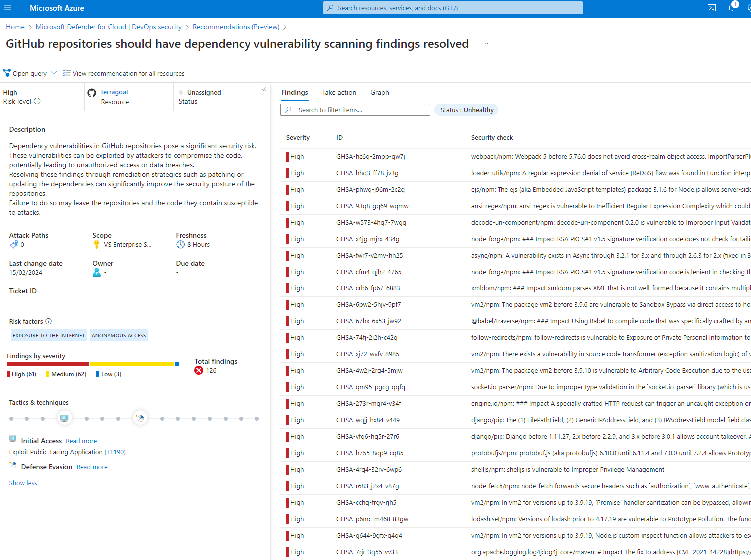Click the Status : Unhealthy filter pill
Image resolution: width=751 pixels, height=560 pixels.
(466, 110)
